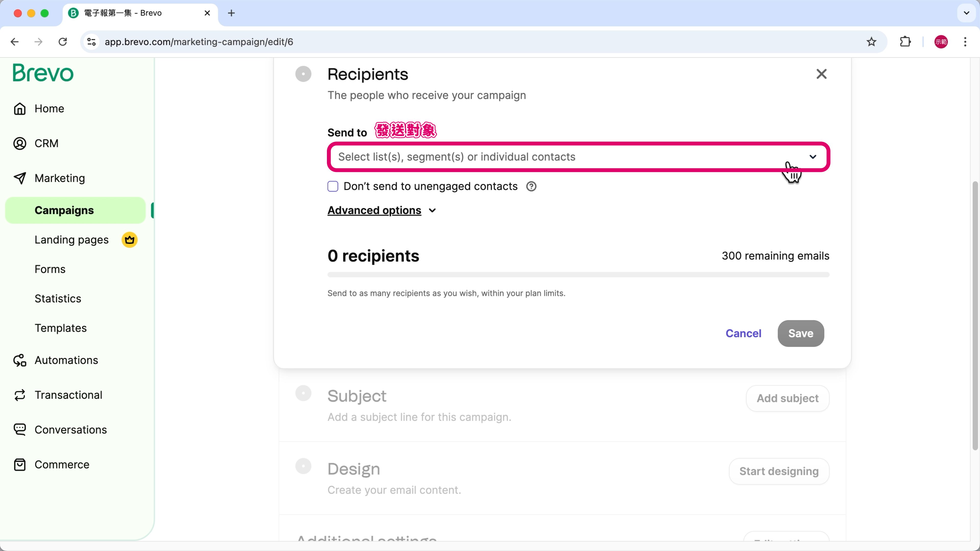This screenshot has height=551, width=980.
Task: Click the Conversations chat icon
Action: pyautogui.click(x=20, y=430)
